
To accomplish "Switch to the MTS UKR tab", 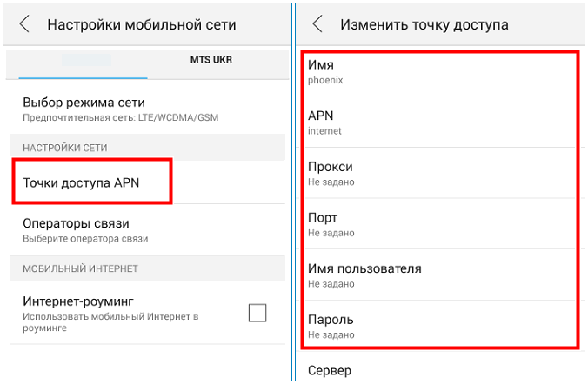I will pyautogui.click(x=211, y=60).
